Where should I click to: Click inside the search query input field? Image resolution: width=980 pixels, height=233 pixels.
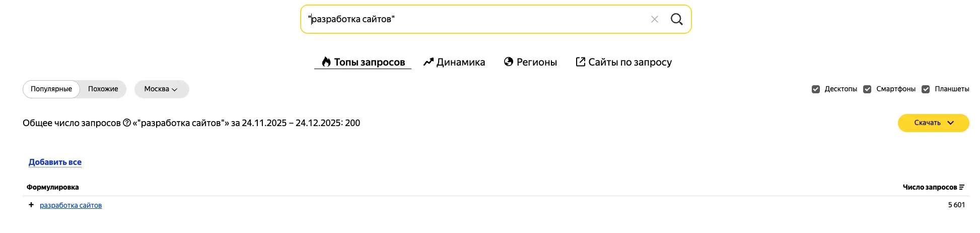tap(473, 19)
